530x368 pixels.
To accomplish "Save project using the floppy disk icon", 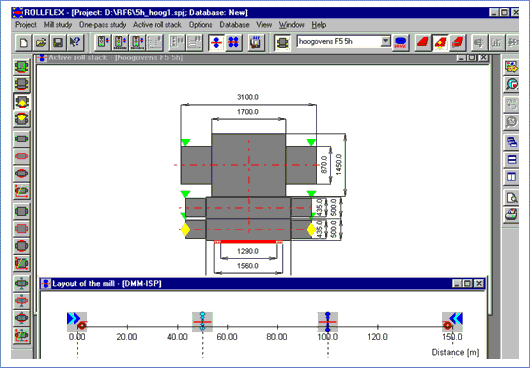I will coord(58,43).
